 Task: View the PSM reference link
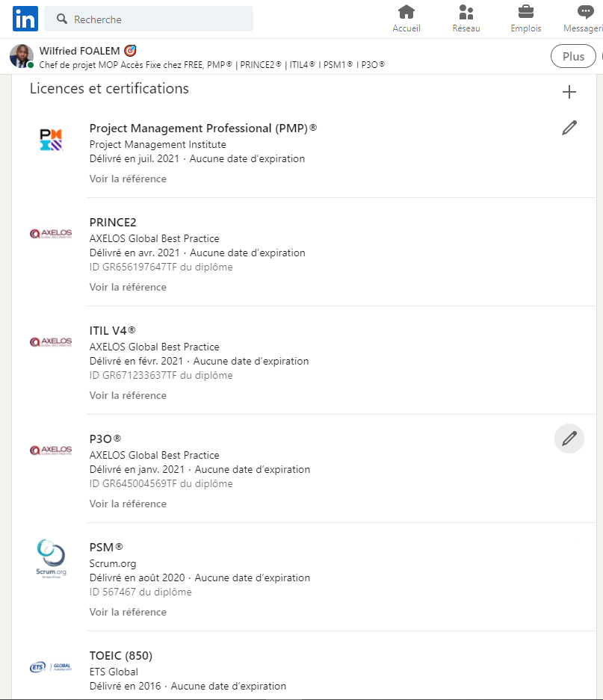click(128, 612)
